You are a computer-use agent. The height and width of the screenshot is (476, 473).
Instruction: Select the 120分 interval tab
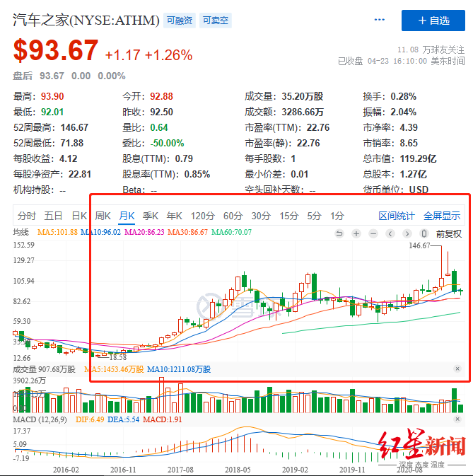pyautogui.click(x=203, y=216)
